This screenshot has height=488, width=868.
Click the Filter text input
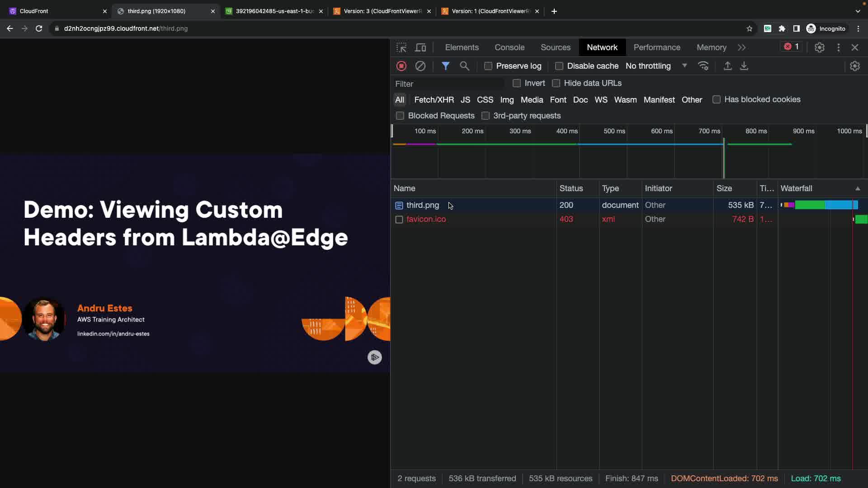pos(448,84)
